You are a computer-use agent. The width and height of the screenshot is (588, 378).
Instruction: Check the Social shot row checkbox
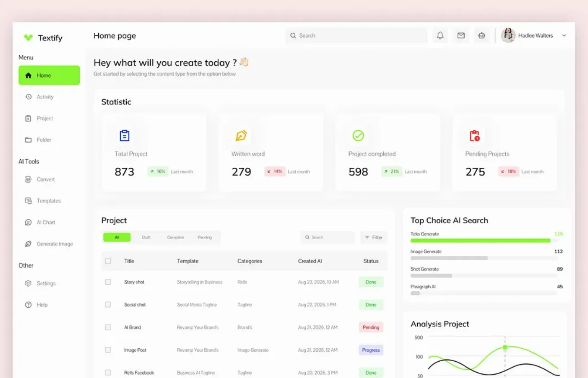pyautogui.click(x=108, y=305)
